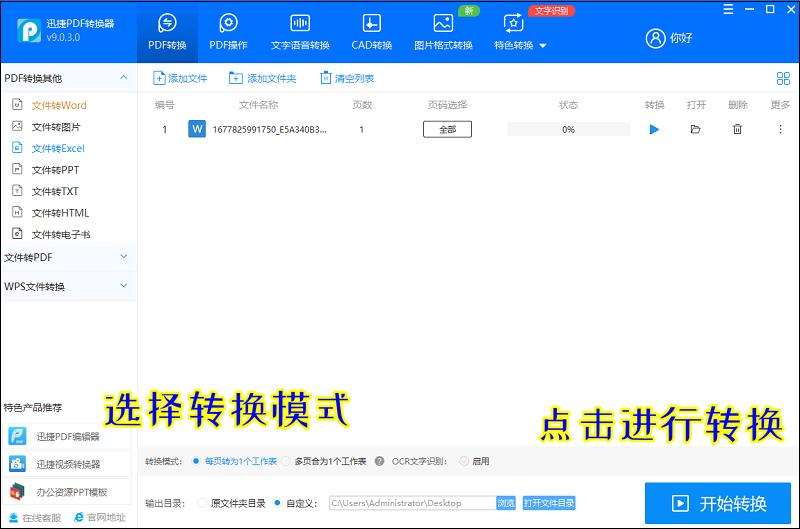Open the hamburger main menu icon
Image resolution: width=800 pixels, height=529 pixels.
[x=728, y=9]
